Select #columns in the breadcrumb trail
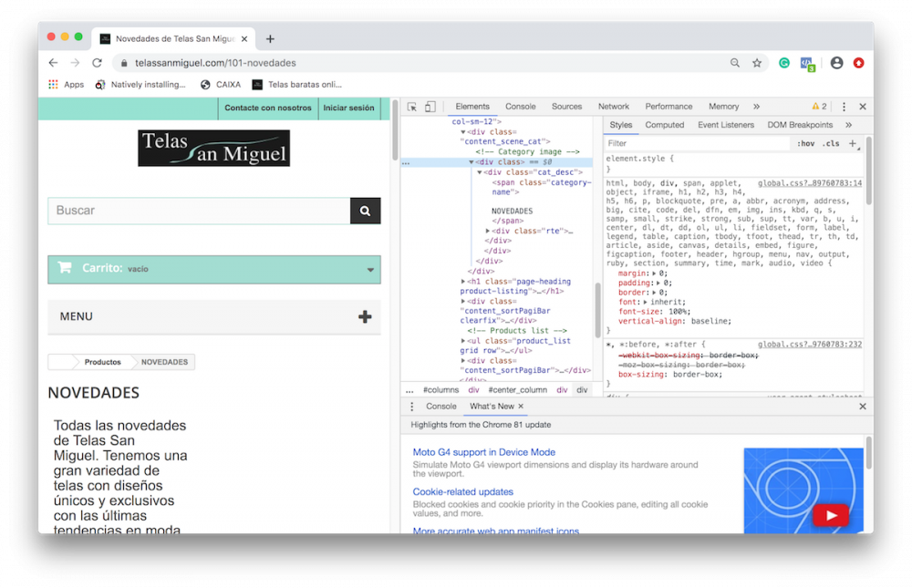This screenshot has width=912, height=588. 440,390
